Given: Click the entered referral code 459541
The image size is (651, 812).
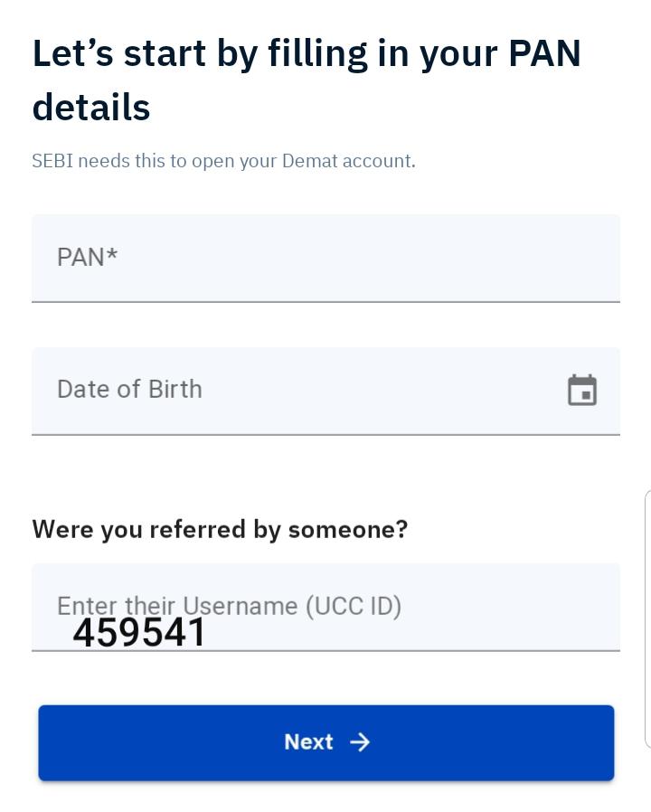Looking at the screenshot, I should (140, 633).
